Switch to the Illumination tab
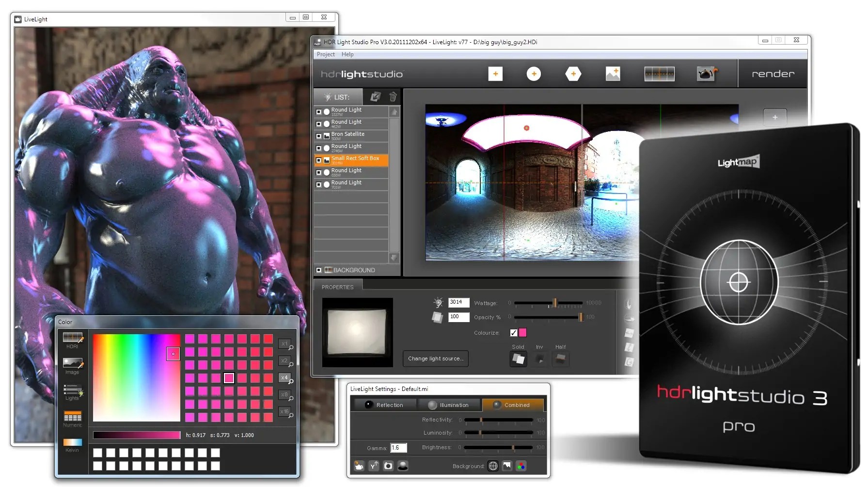This screenshot has height=487, width=868. click(449, 405)
